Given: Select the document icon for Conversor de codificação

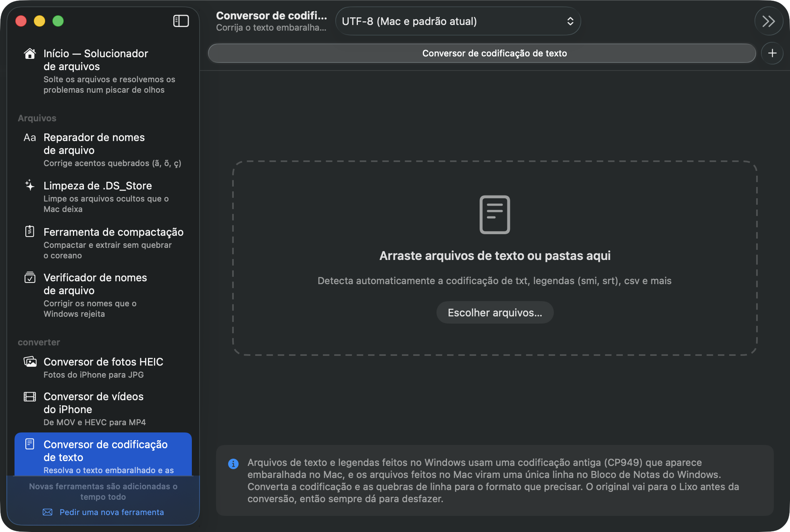Looking at the screenshot, I should point(30,444).
